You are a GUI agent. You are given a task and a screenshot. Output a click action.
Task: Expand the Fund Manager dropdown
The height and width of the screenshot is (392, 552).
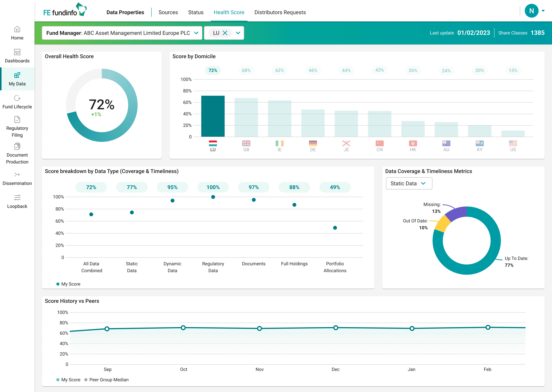point(196,33)
